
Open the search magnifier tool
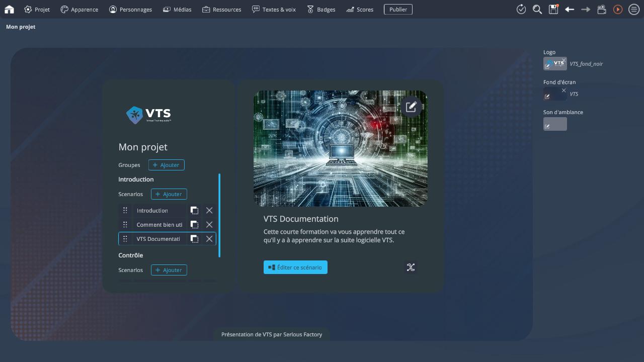(537, 9)
